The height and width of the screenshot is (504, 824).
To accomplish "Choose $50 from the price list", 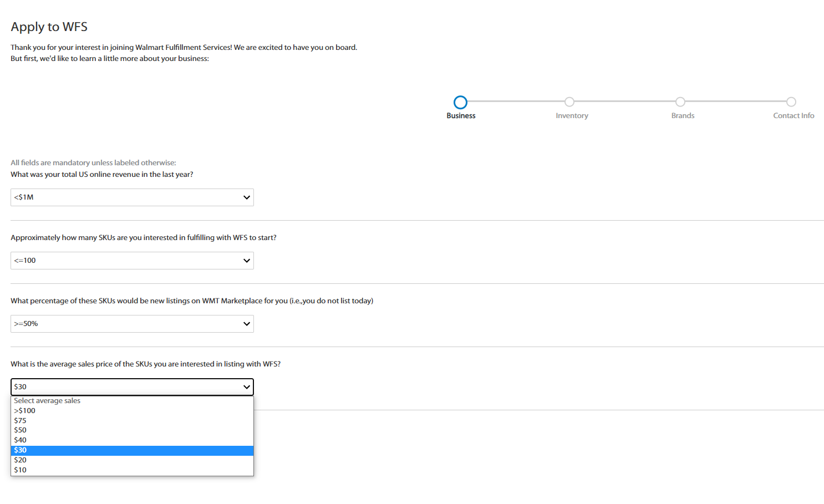I will click(x=132, y=430).
